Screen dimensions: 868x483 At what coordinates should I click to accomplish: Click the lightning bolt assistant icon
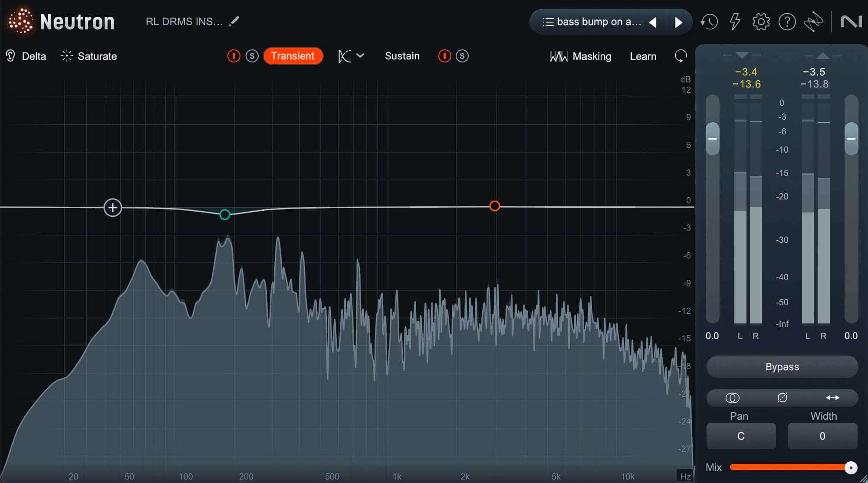click(735, 21)
